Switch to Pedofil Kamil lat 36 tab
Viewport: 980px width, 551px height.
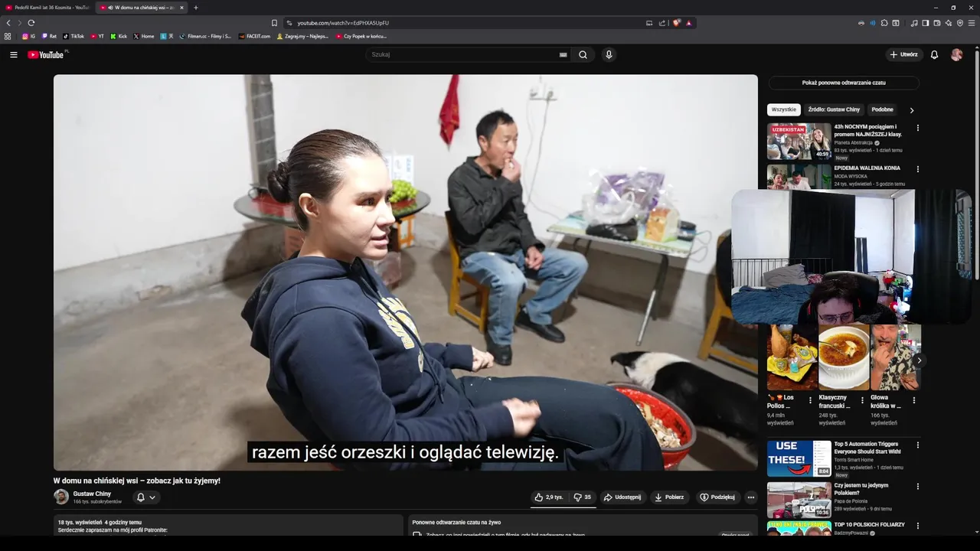[47, 8]
